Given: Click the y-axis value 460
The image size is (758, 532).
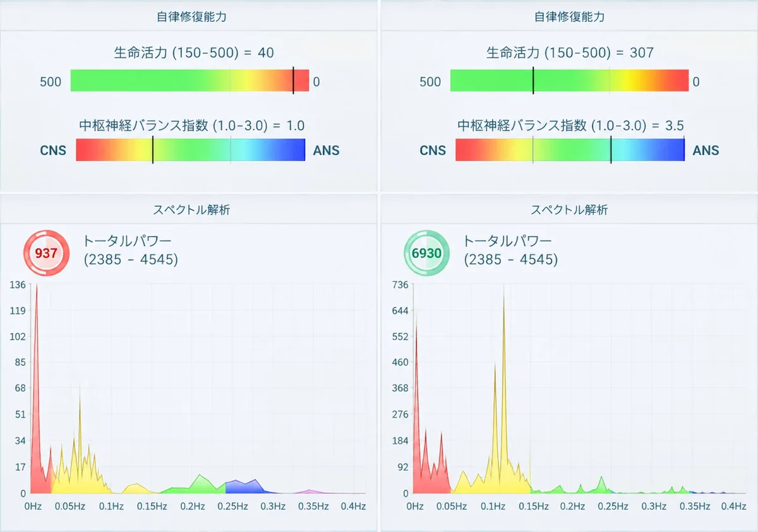Looking at the screenshot, I should click(x=401, y=362).
